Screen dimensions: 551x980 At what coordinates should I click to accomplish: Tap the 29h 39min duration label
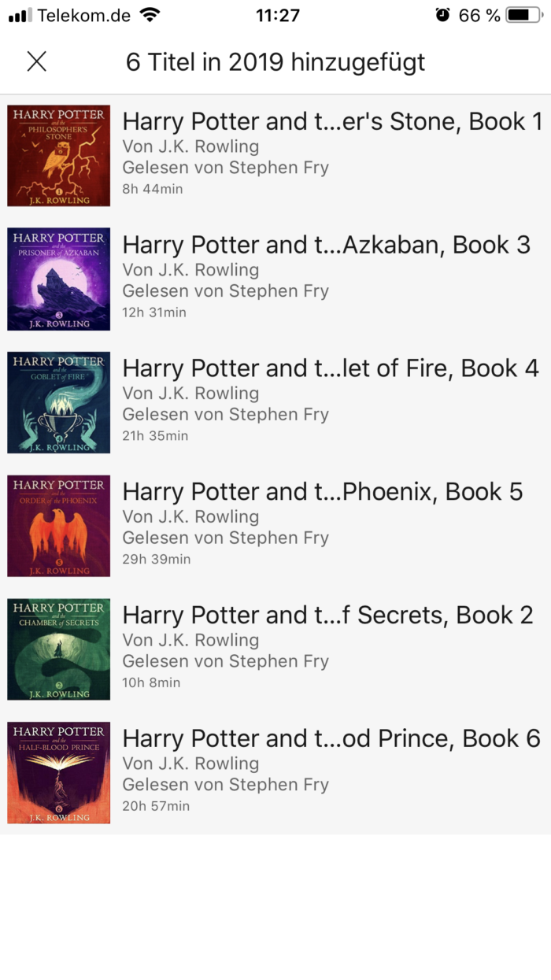pos(157,560)
